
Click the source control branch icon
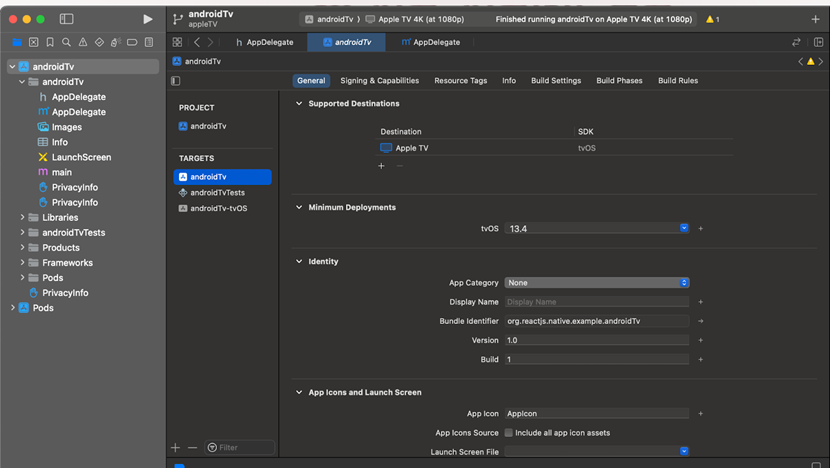coord(178,19)
